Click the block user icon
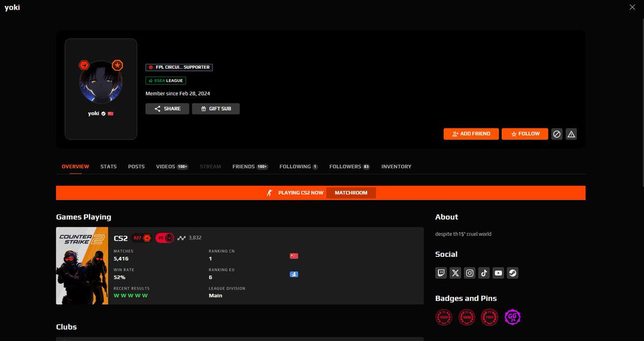The width and height of the screenshot is (644, 341). click(557, 134)
